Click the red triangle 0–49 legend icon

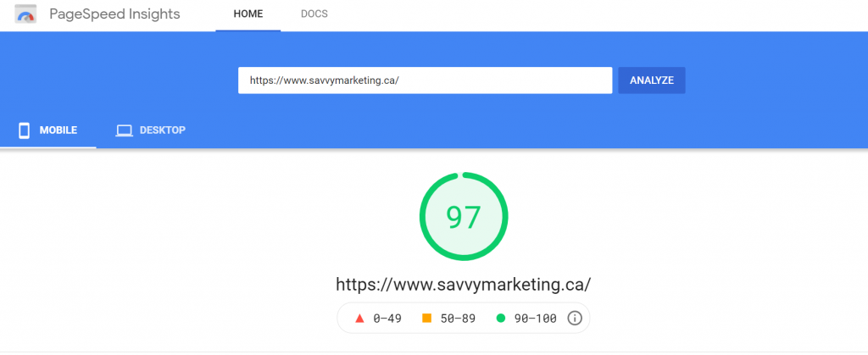pyautogui.click(x=359, y=318)
